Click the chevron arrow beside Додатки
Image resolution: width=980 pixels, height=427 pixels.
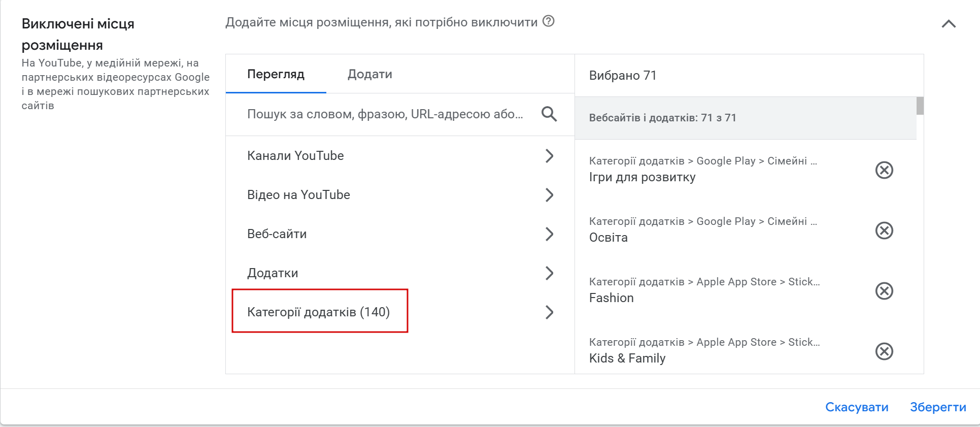549,273
